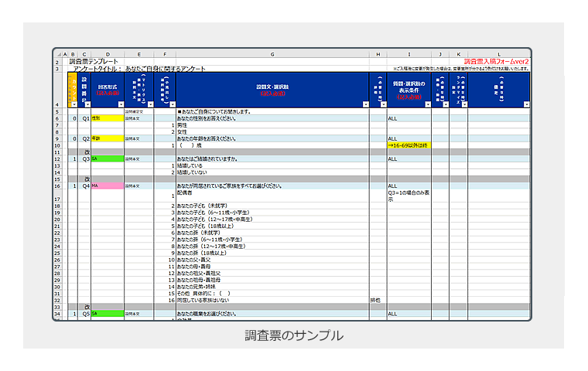Click the 結婚していない option cell

click(x=272, y=172)
